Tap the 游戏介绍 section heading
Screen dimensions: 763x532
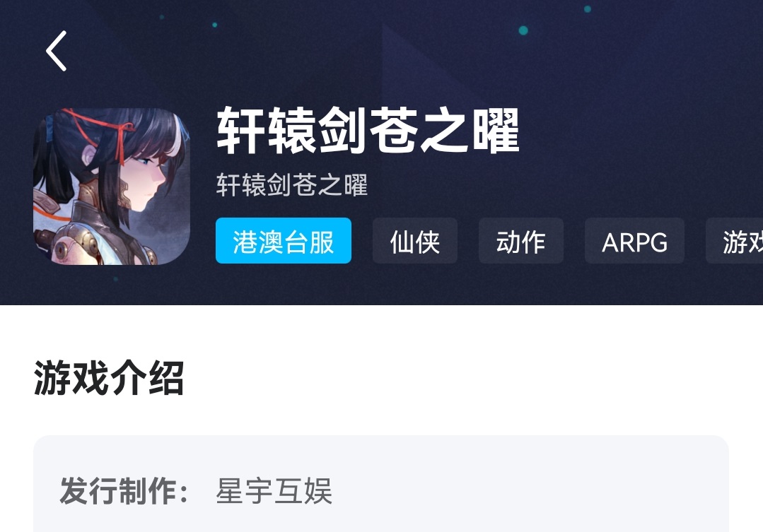coord(108,378)
